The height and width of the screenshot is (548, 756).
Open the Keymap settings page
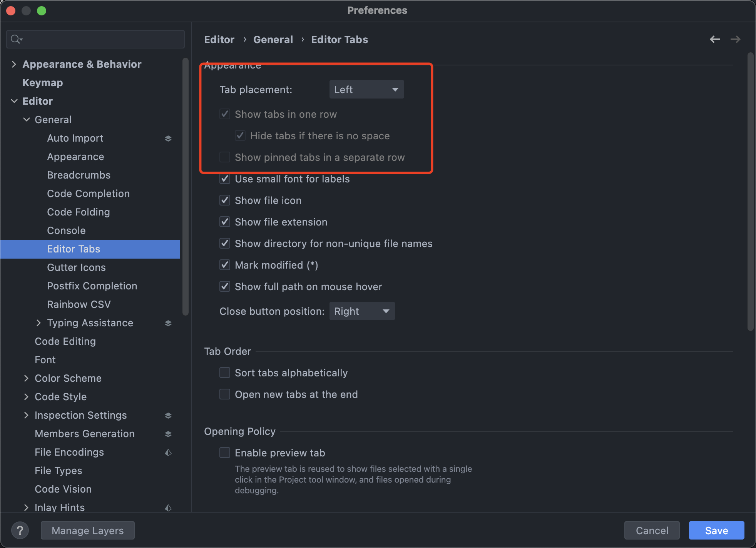(x=42, y=83)
